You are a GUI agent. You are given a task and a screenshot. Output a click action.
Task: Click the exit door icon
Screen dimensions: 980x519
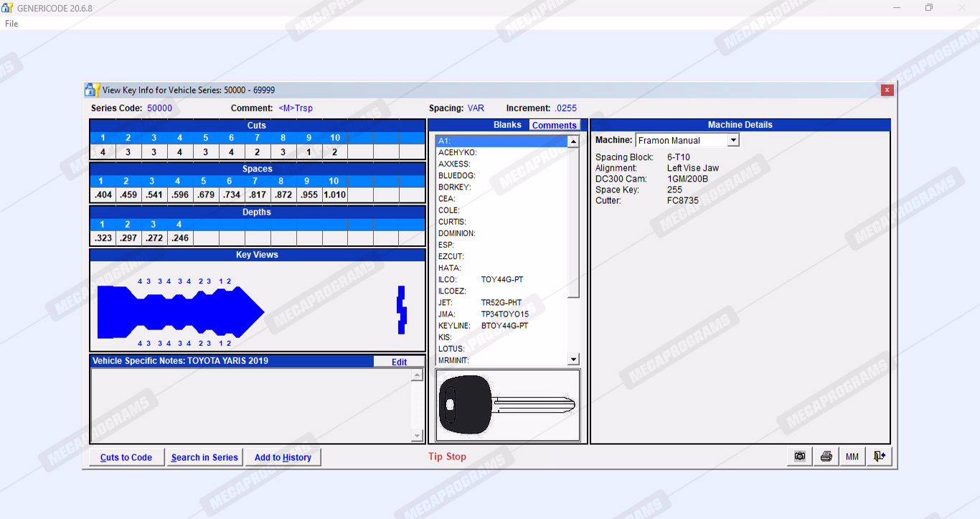(879, 457)
